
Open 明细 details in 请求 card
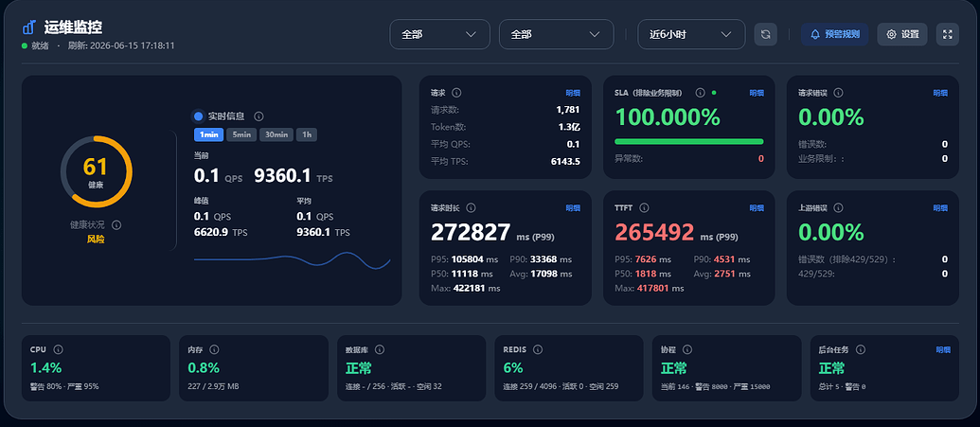pos(573,93)
